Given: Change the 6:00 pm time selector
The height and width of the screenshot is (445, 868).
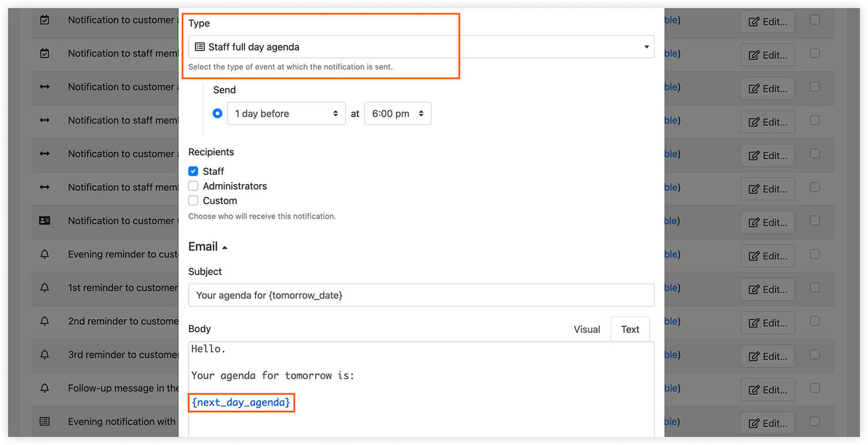Looking at the screenshot, I should (x=398, y=113).
